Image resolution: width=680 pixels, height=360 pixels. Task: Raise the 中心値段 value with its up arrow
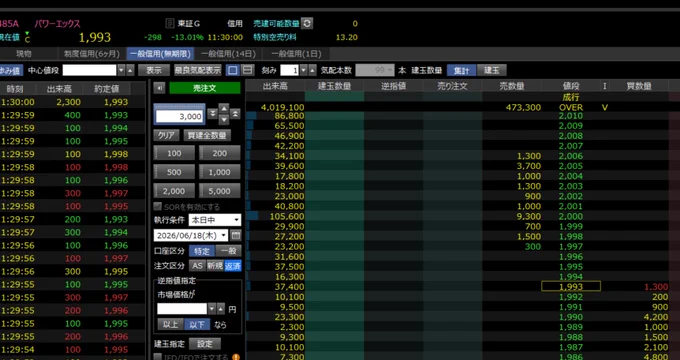click(130, 70)
